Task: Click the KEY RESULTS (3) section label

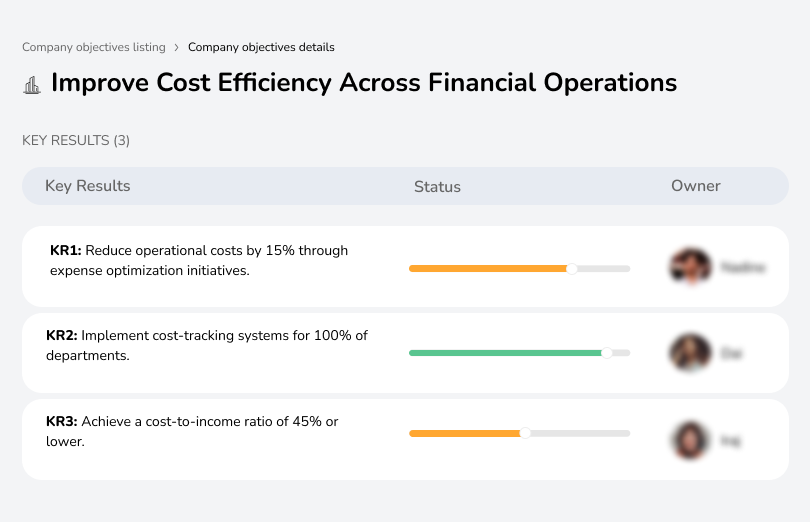Action: click(x=76, y=141)
